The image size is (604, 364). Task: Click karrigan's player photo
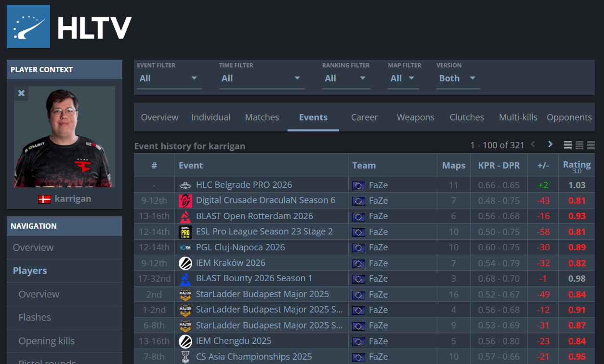point(65,137)
